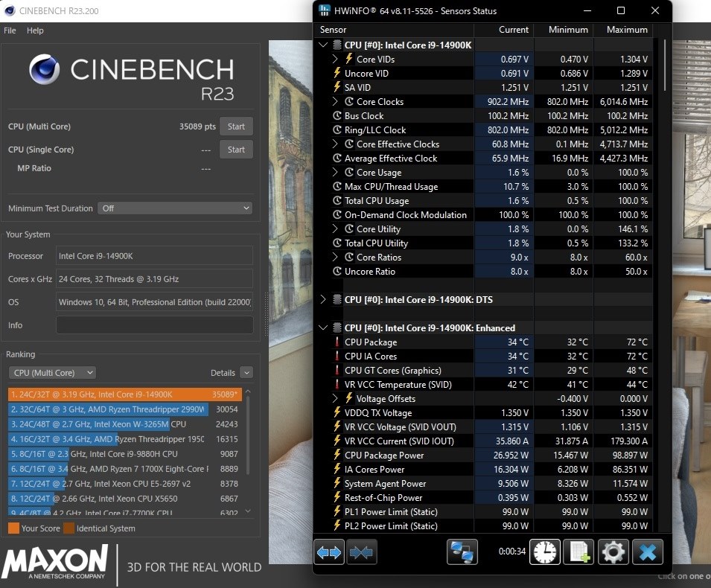The height and width of the screenshot is (588, 711).
Task: Open CPU (Multi Core) ranking dropdown
Action: point(52,373)
